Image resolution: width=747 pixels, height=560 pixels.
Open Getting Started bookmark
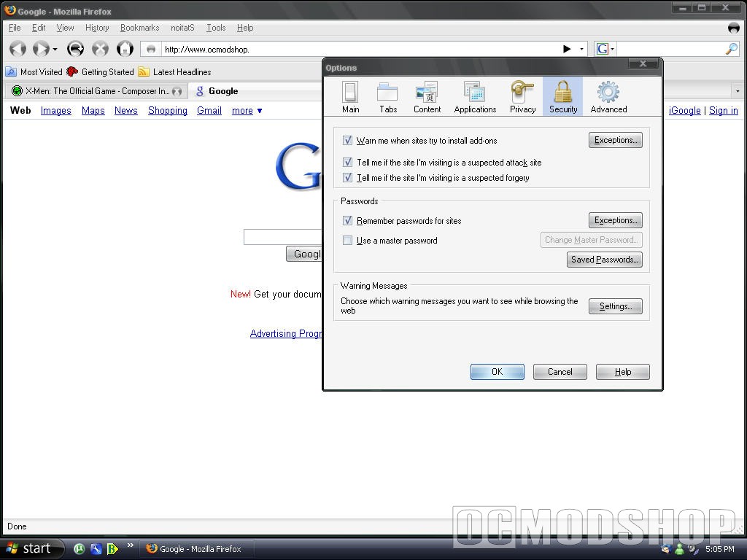pyautogui.click(x=100, y=72)
